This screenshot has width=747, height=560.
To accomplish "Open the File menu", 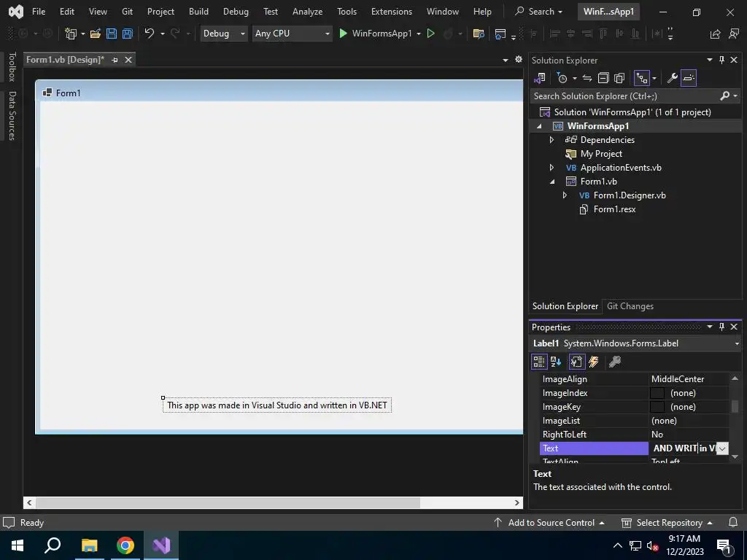I will [x=39, y=12].
